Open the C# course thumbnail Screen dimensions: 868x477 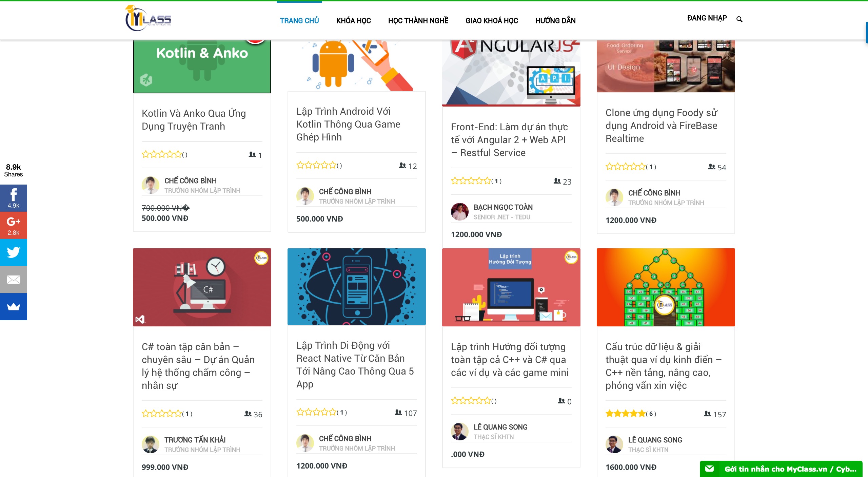pyautogui.click(x=202, y=287)
